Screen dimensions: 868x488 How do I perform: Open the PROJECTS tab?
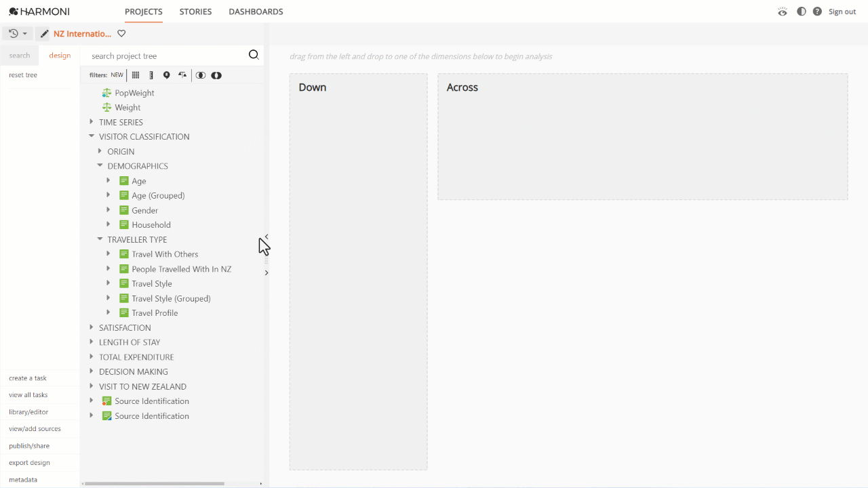(x=144, y=12)
